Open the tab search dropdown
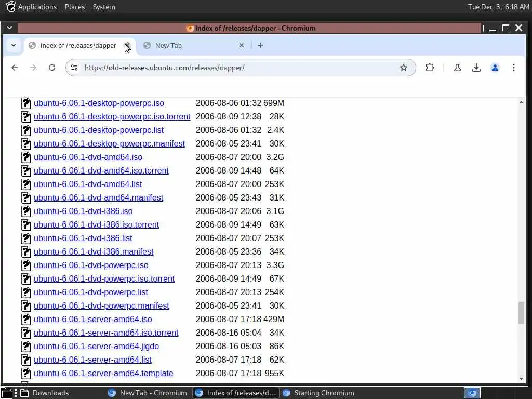 click(x=13, y=45)
